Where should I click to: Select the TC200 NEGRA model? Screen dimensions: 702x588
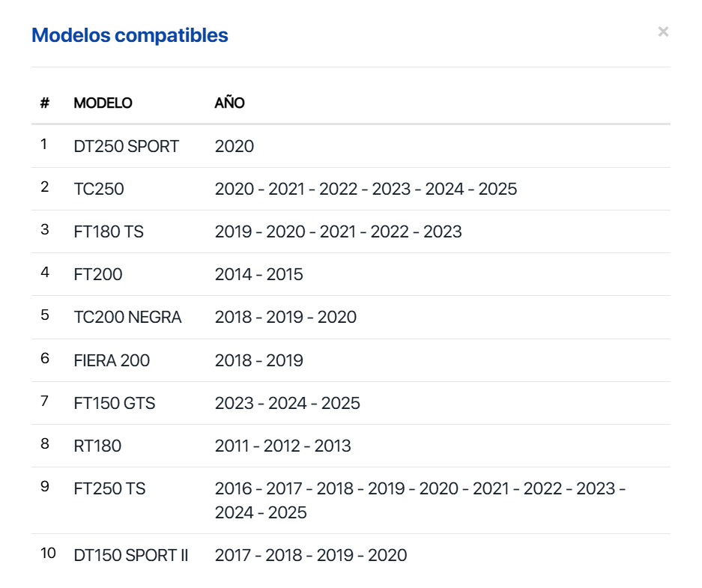pyautogui.click(x=127, y=318)
